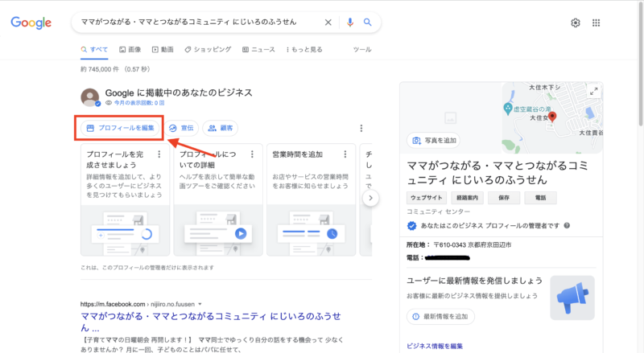Image resolution: width=644 pixels, height=353 pixels.
Task: Expand the map with the fullscreen icon
Action: pos(593,92)
